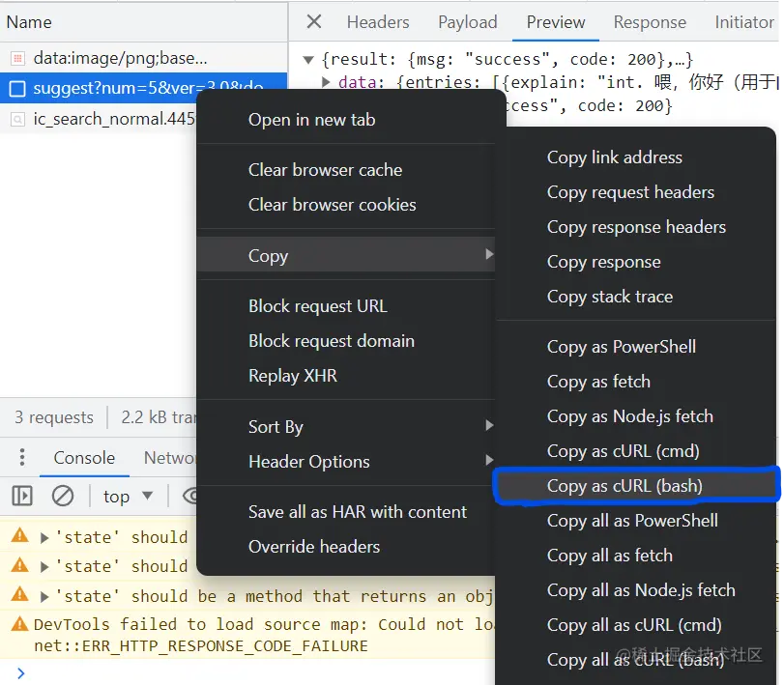Choose Copy link address
Screen dimensions: 784x685
tap(636, 157)
